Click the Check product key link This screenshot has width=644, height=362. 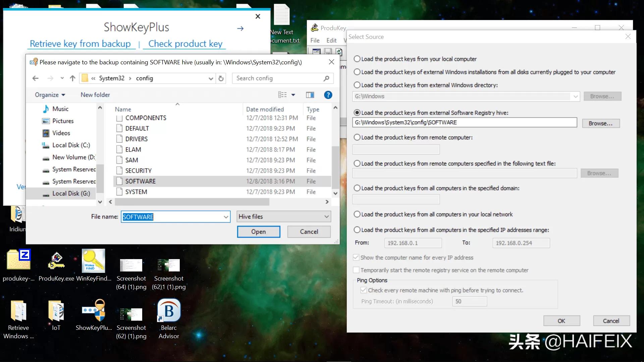(185, 44)
